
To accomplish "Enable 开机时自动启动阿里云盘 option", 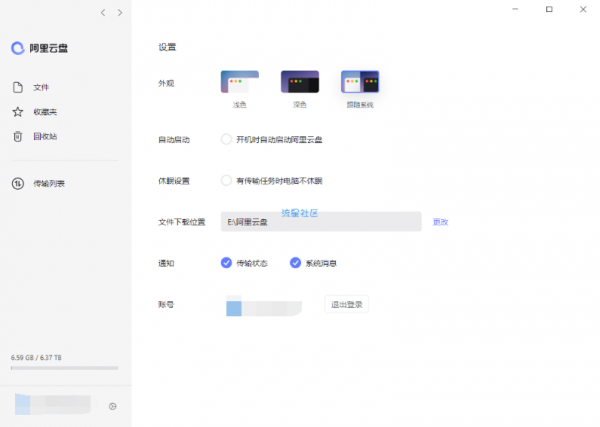I will [x=226, y=139].
